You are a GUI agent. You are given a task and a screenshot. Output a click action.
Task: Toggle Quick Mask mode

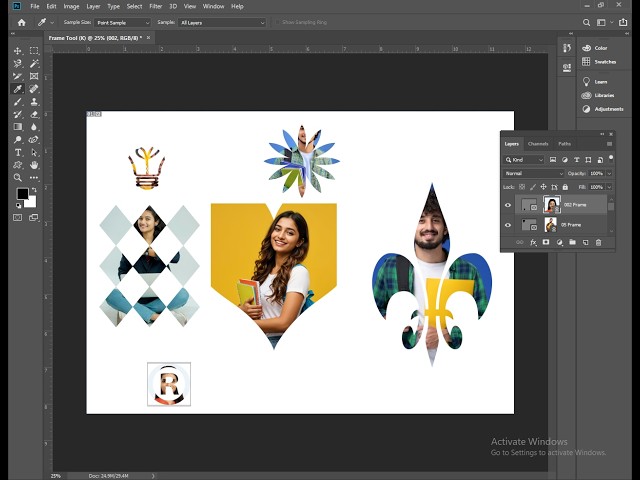click(x=18, y=218)
